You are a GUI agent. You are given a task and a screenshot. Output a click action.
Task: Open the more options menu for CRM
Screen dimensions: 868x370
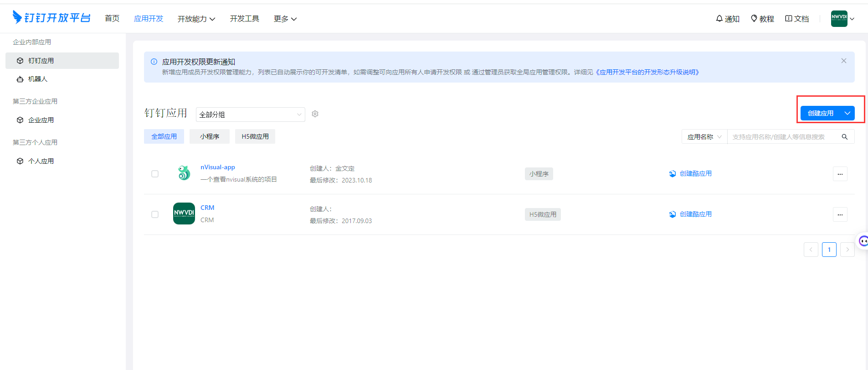tap(840, 214)
